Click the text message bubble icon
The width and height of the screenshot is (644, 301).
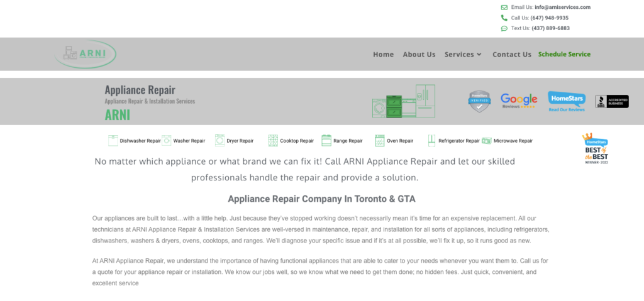(504, 28)
